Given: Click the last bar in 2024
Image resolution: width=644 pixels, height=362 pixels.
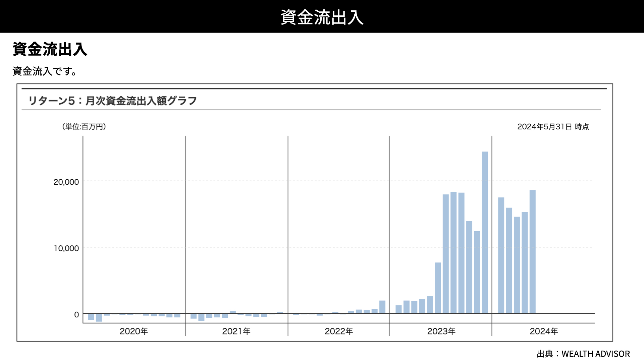Looking at the screenshot, I should tap(533, 252).
